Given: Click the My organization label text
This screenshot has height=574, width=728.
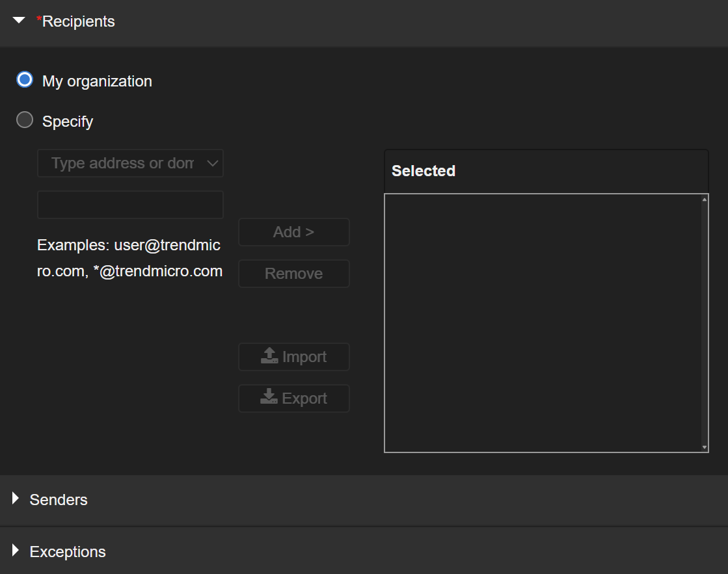Looking at the screenshot, I should 97,81.
